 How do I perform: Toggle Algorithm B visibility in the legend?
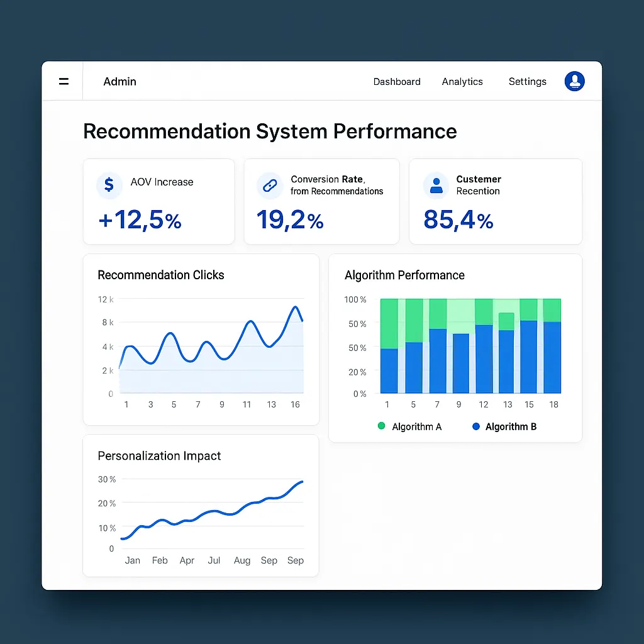tap(504, 426)
